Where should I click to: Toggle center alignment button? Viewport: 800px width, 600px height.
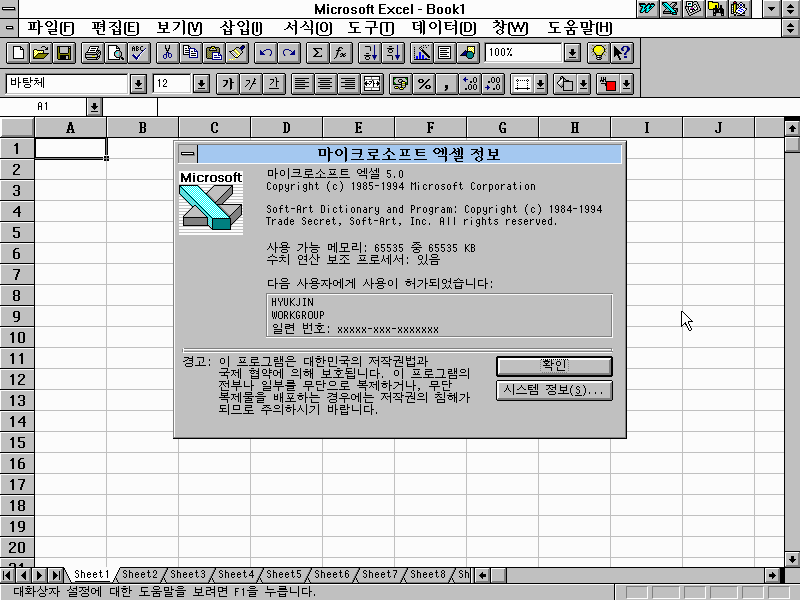coord(325,84)
